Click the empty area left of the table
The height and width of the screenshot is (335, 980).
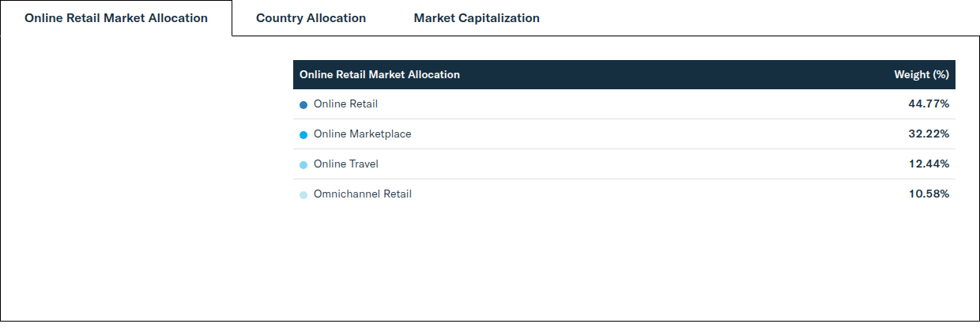point(147,179)
